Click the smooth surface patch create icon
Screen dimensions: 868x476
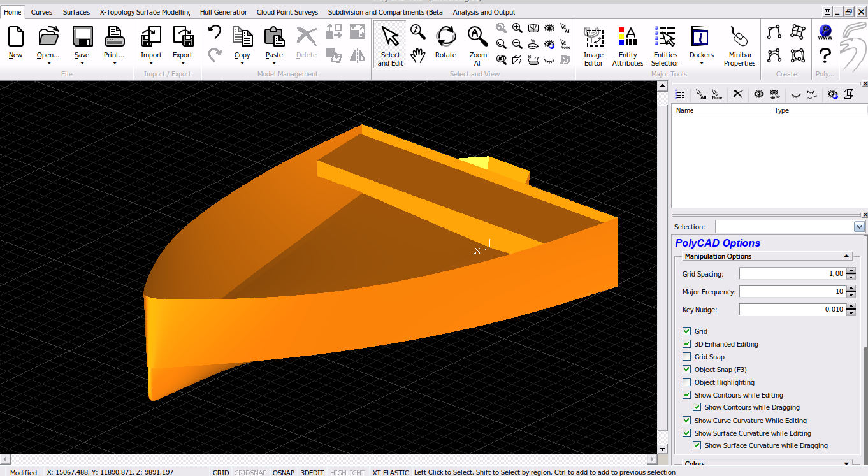coord(798,55)
